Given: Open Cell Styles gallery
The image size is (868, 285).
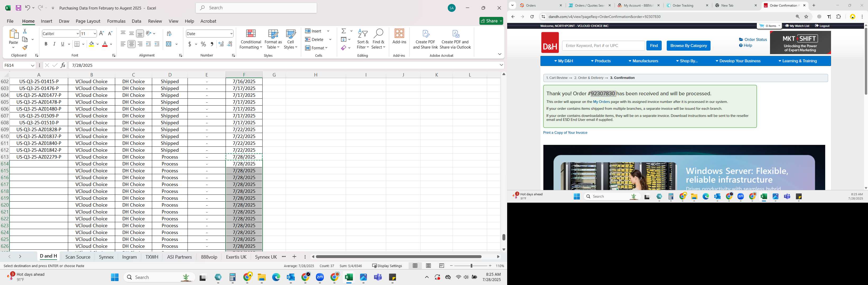Looking at the screenshot, I should (x=291, y=39).
